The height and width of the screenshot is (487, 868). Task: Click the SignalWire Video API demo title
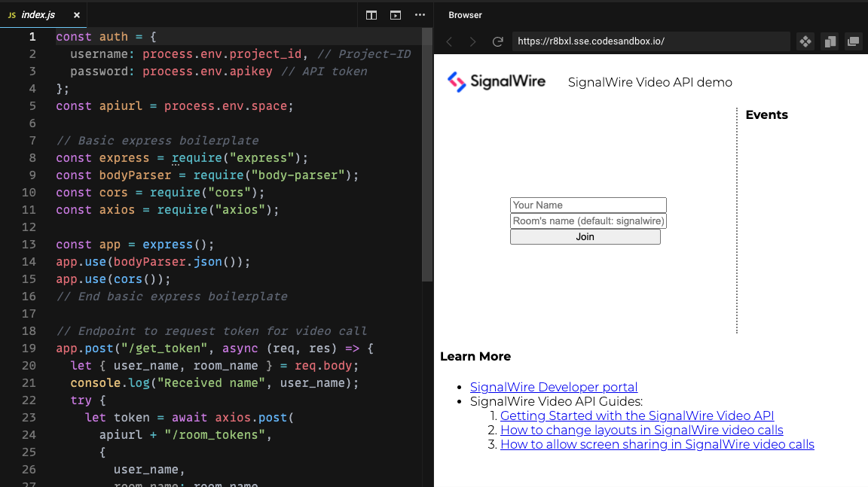click(x=650, y=82)
